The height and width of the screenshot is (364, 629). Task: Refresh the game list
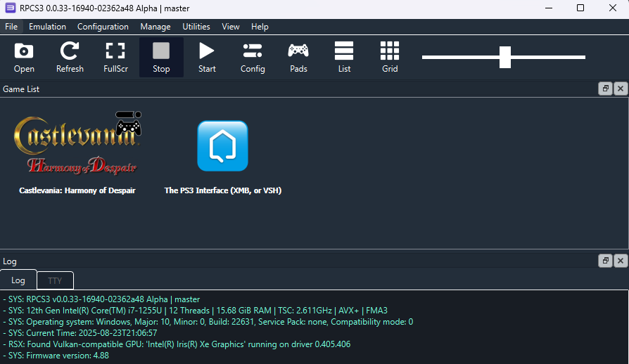(70, 57)
